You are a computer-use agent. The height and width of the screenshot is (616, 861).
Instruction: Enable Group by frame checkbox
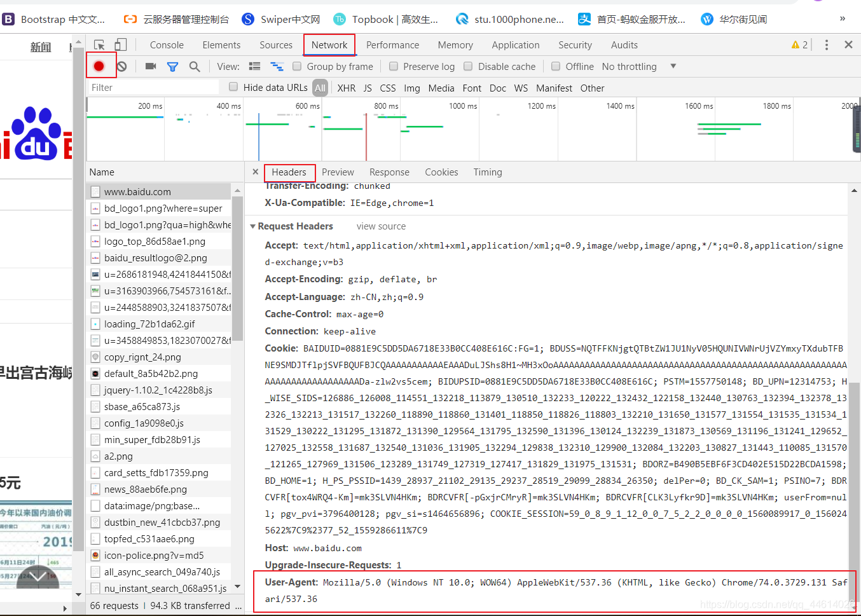tap(297, 66)
